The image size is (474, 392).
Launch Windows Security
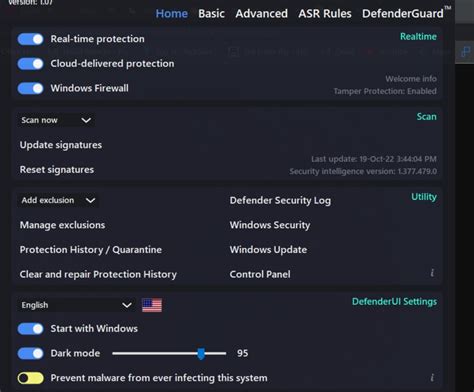coord(270,225)
